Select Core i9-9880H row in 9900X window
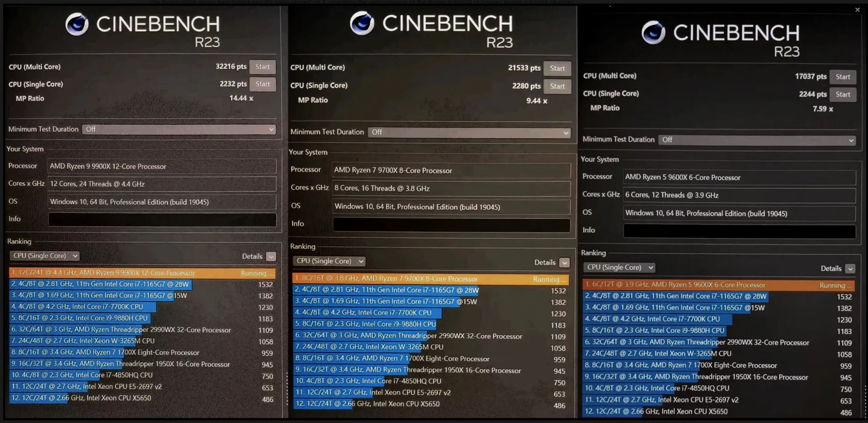The image size is (868, 423). coord(142,318)
